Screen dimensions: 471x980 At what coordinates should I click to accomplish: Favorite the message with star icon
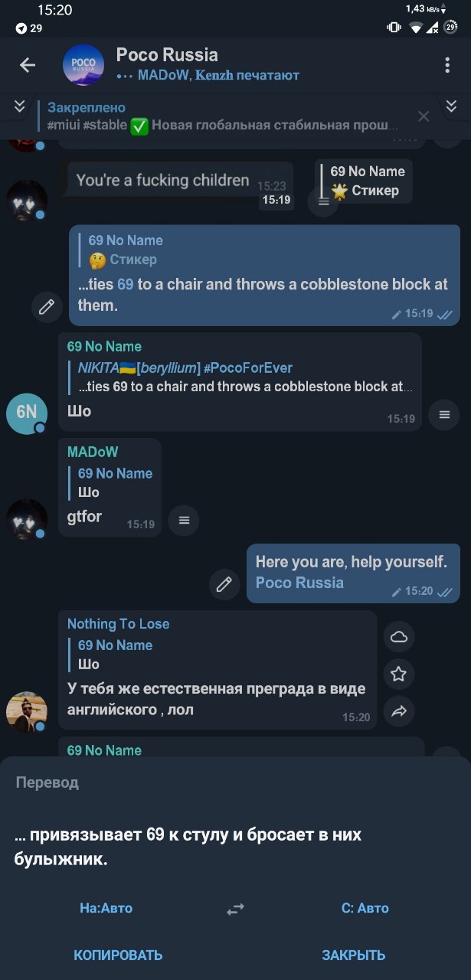coord(399,675)
